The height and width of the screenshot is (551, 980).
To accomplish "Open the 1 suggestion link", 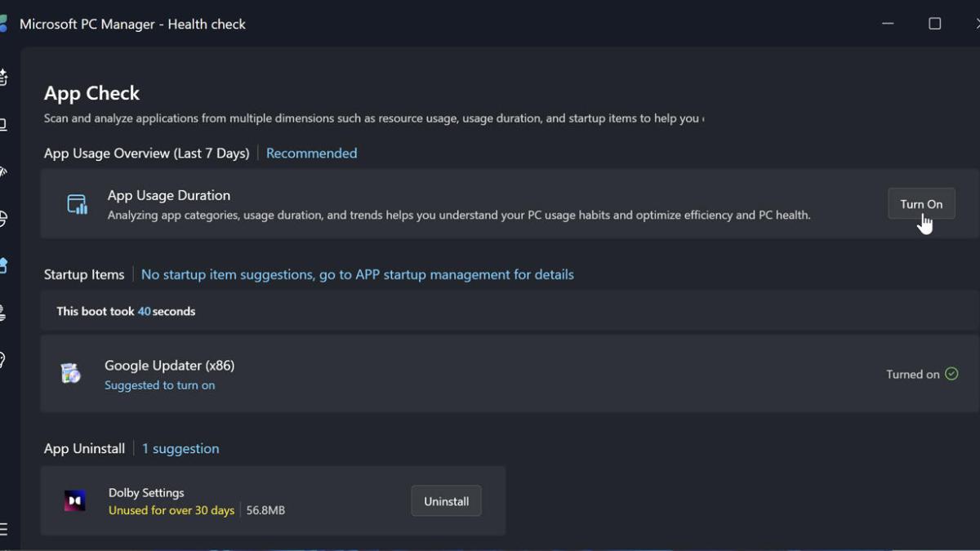I will (180, 449).
